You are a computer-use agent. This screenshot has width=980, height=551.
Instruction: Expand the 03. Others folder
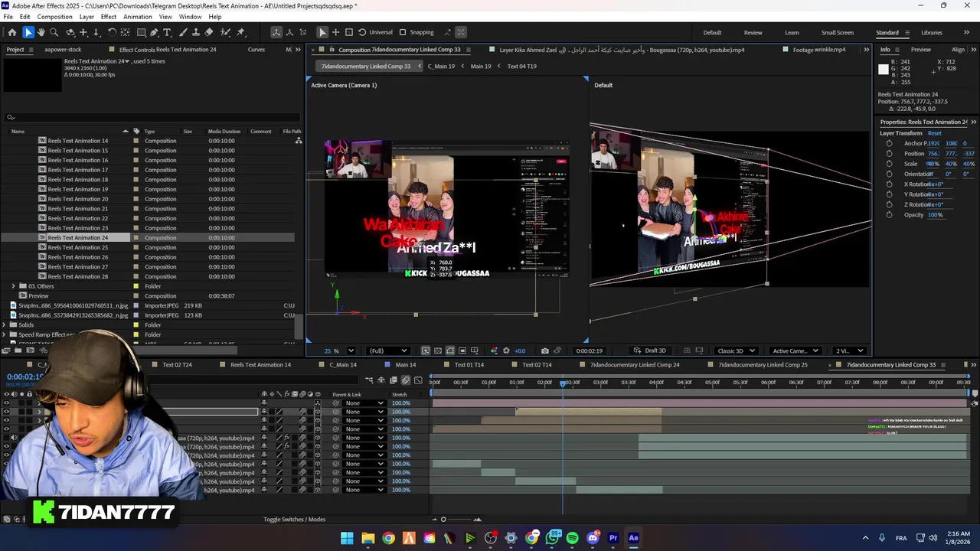13,286
